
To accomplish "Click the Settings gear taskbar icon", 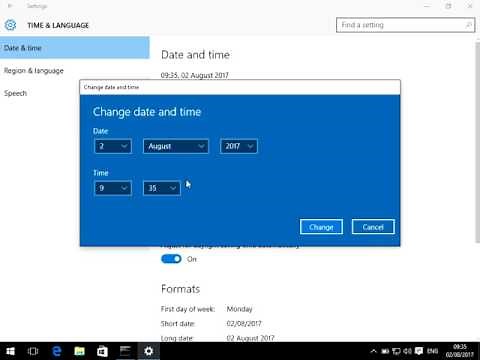I will point(148,351).
